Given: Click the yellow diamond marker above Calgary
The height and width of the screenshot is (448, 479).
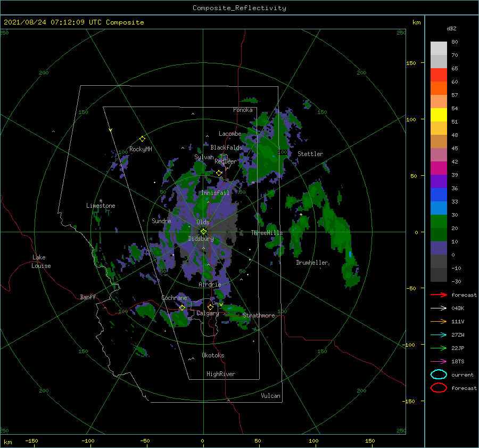Looking at the screenshot, I should point(210,307).
